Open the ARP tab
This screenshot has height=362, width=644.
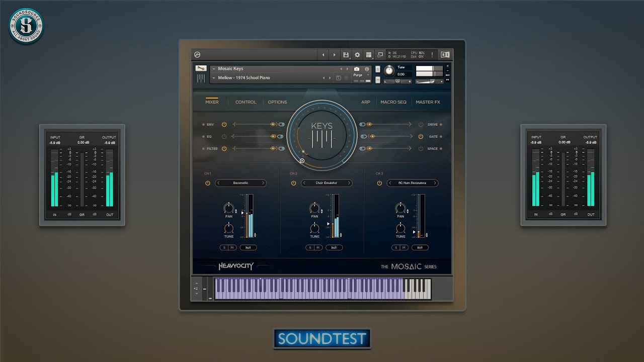[366, 102]
